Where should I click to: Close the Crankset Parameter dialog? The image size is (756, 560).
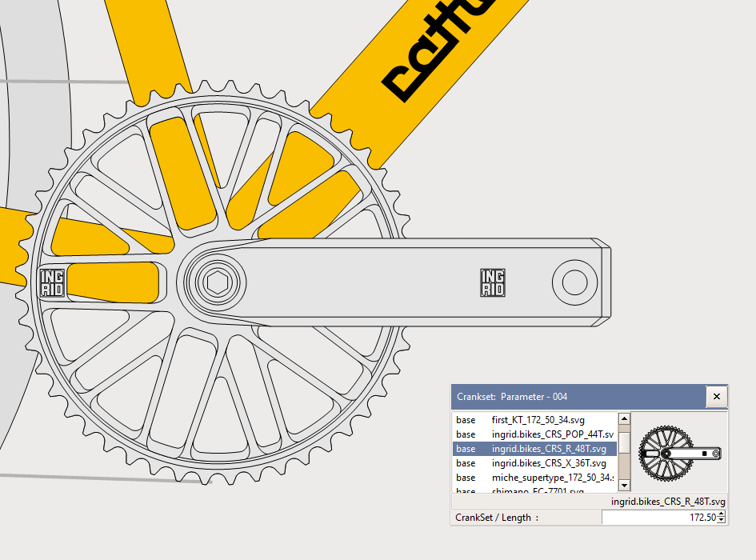click(717, 397)
